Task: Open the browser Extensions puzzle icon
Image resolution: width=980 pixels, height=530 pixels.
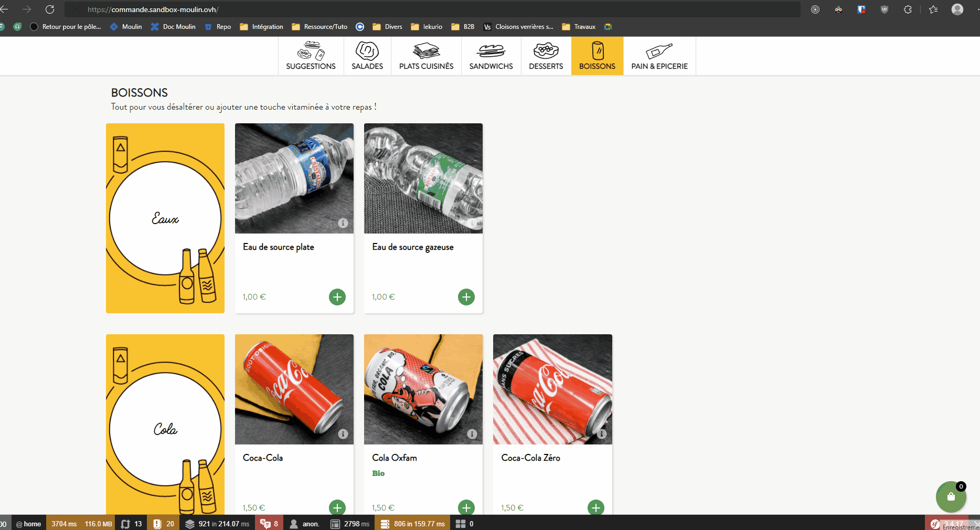Action: pyautogui.click(x=908, y=9)
